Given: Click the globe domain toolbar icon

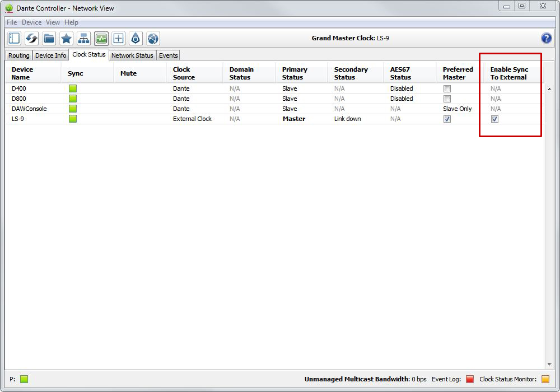Looking at the screenshot, I should (153, 39).
